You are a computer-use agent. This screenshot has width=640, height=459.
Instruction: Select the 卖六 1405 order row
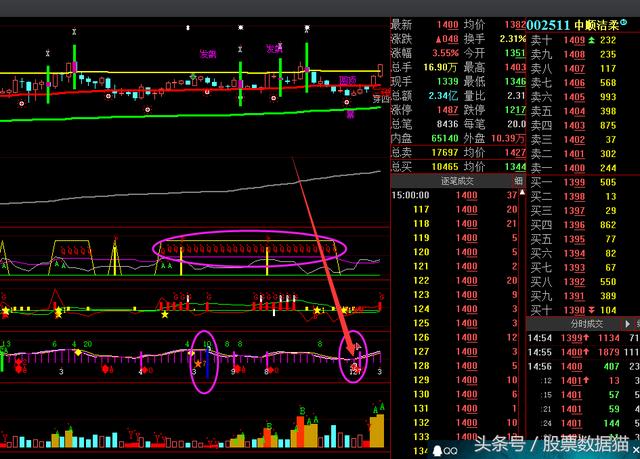pyautogui.click(x=573, y=97)
